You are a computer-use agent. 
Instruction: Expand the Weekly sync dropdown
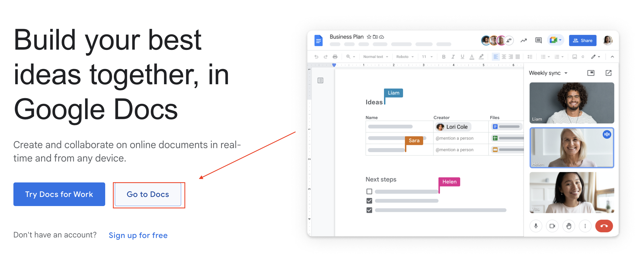566,73
